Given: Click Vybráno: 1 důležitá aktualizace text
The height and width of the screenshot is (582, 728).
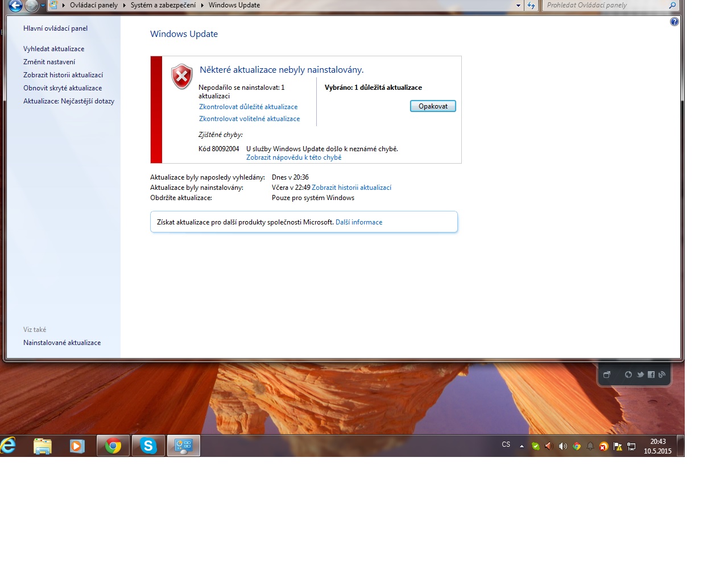Looking at the screenshot, I should (373, 88).
